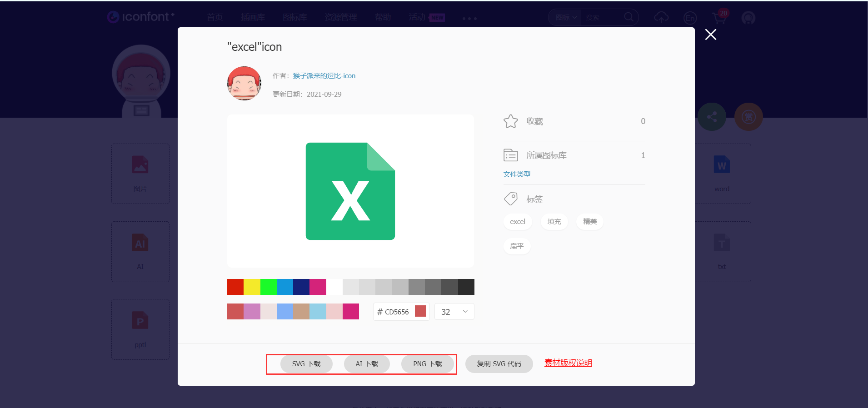The height and width of the screenshot is (408, 868).
Task: Close the excel icon dialog
Action: (x=710, y=35)
